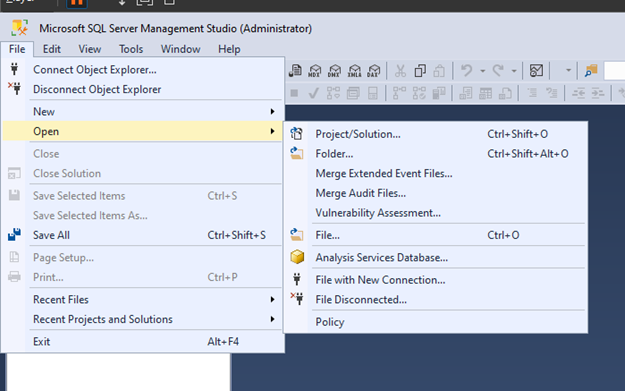Click the Decrease Indent toolbar icon
The image size is (625, 391).
coord(578,93)
